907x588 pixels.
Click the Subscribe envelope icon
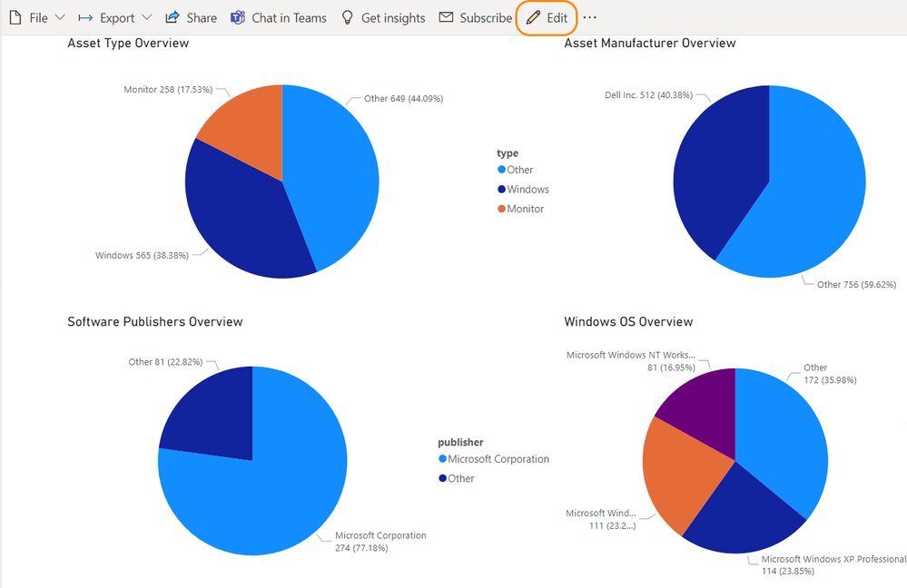click(445, 17)
